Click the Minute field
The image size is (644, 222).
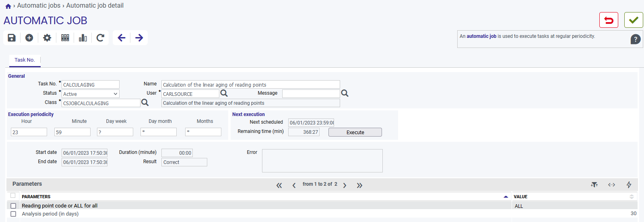[x=72, y=132]
